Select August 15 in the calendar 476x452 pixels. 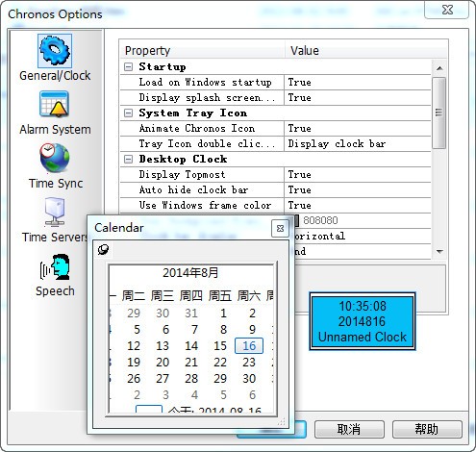220,346
